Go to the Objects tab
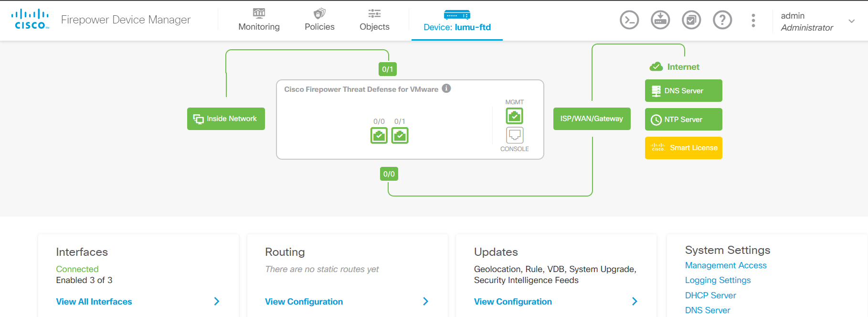 click(374, 20)
